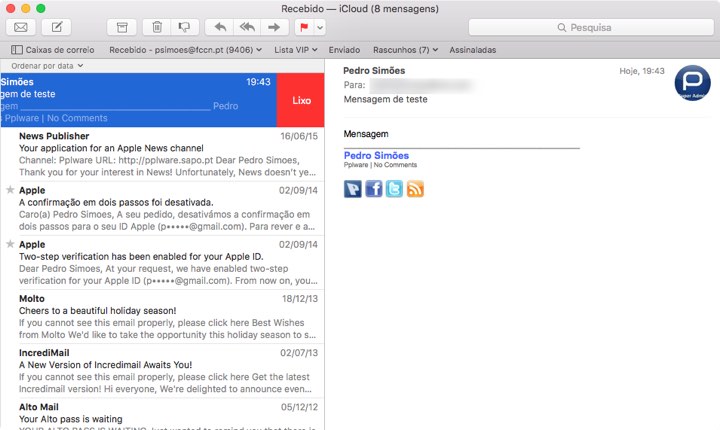This screenshot has width=720, height=430.
Task: Click the Get Mail envelope icon
Action: coord(21,28)
